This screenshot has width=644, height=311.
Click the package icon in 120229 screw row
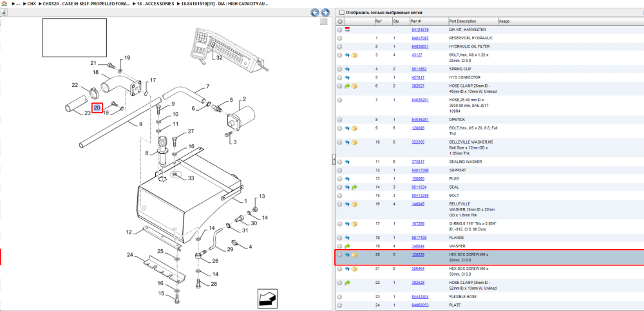354,255
